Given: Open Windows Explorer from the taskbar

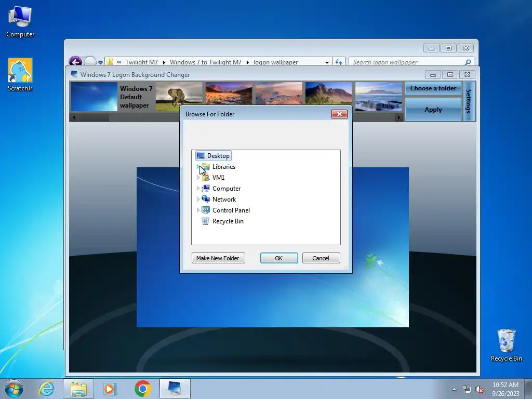Looking at the screenshot, I should (78, 389).
